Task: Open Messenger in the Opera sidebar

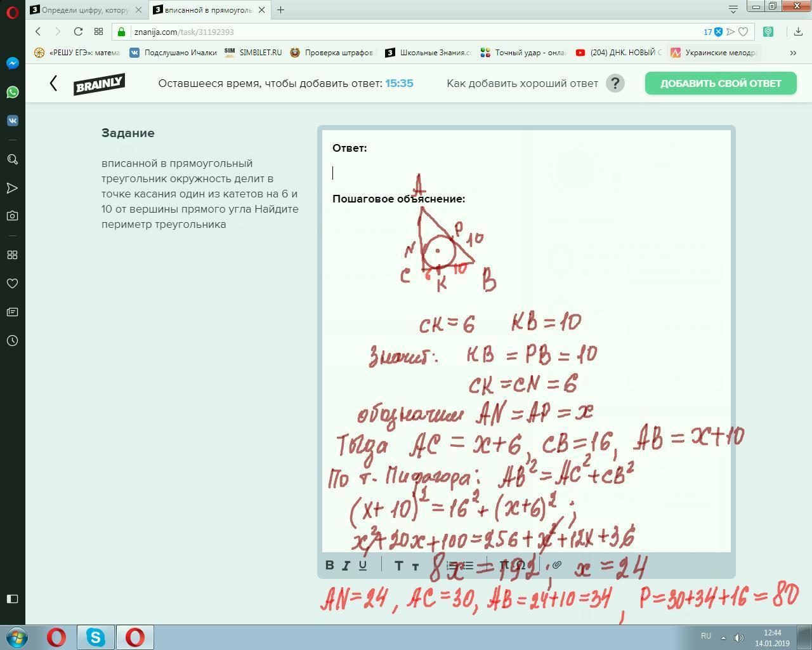Action: (13, 63)
